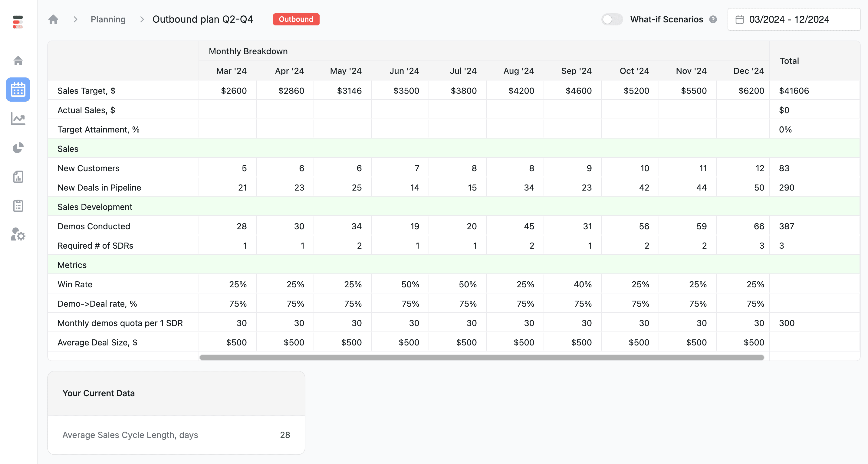Click the 300 monthly demos quota total

(787, 323)
